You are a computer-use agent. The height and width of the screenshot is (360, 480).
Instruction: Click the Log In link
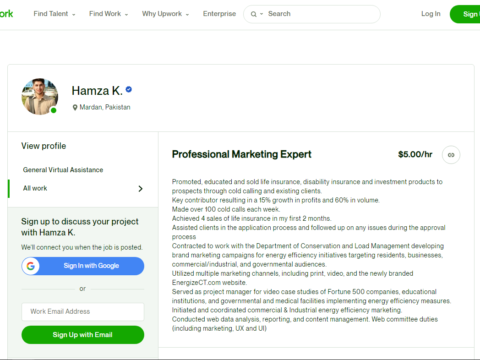(x=431, y=14)
